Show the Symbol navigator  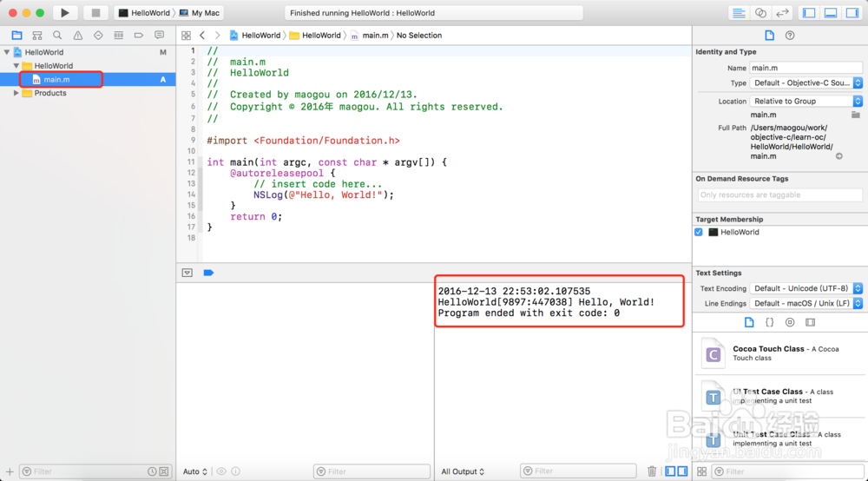(x=37, y=36)
